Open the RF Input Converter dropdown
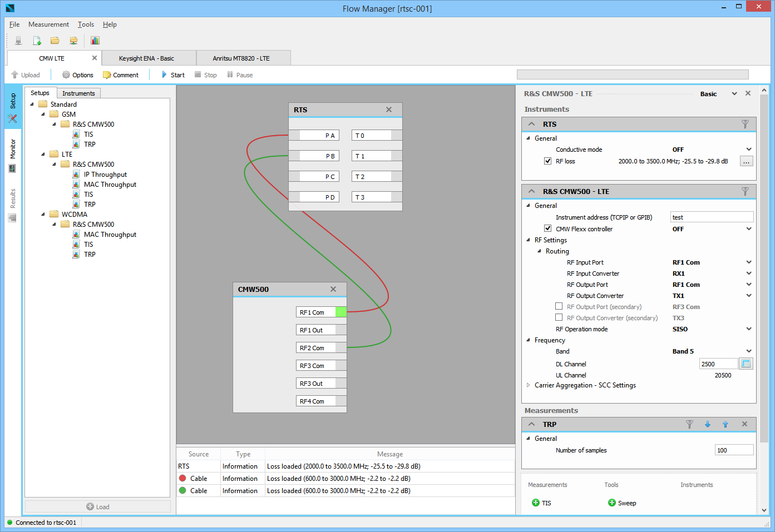Viewport: 775px width, 532px height. [x=749, y=274]
